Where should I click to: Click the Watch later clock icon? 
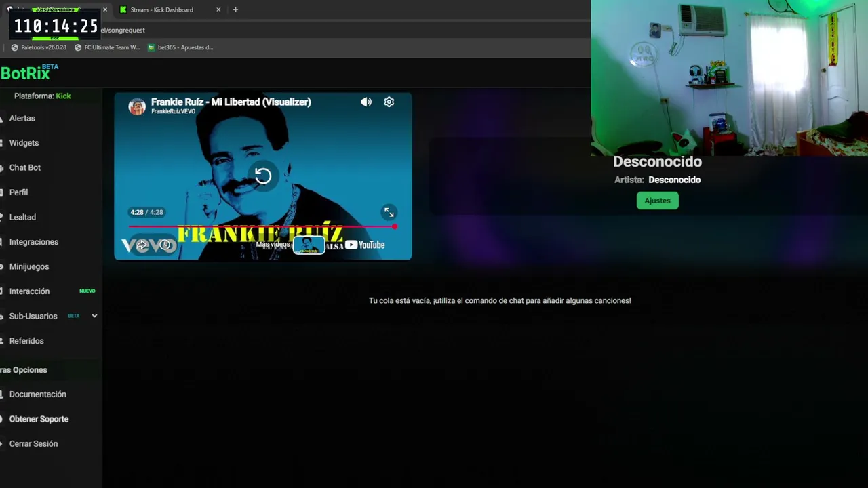pyautogui.click(x=165, y=245)
